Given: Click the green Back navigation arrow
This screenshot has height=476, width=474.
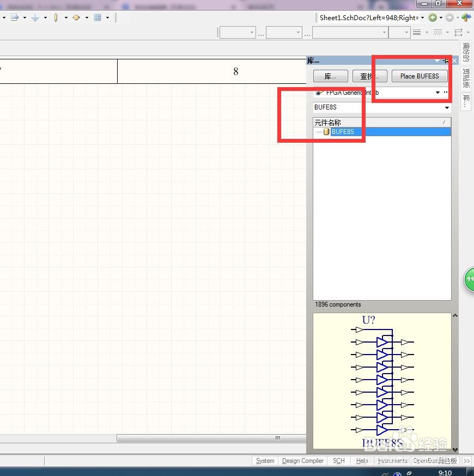Looking at the screenshot, I should pos(433,17).
